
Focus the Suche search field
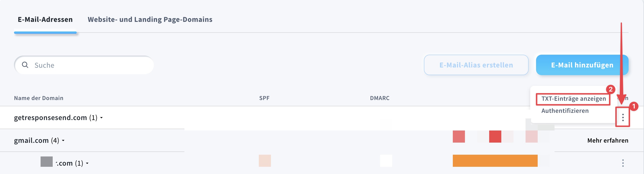pyautogui.click(x=90, y=65)
